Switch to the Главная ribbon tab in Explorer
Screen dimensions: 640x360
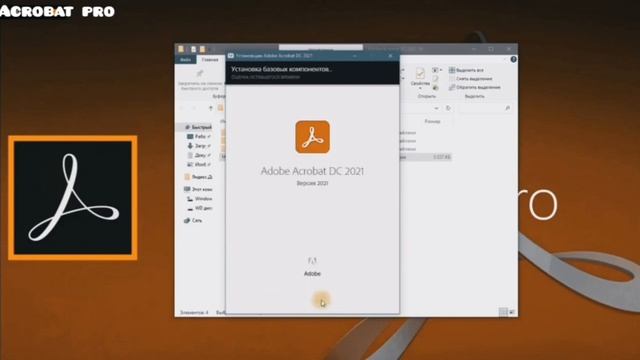210,60
